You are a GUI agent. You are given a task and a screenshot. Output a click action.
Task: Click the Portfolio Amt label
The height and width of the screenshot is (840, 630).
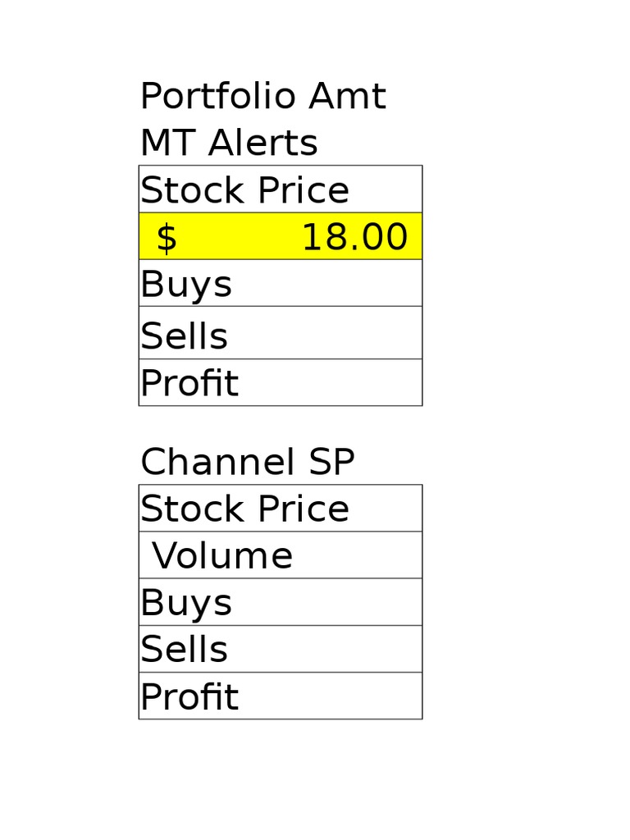click(x=262, y=98)
